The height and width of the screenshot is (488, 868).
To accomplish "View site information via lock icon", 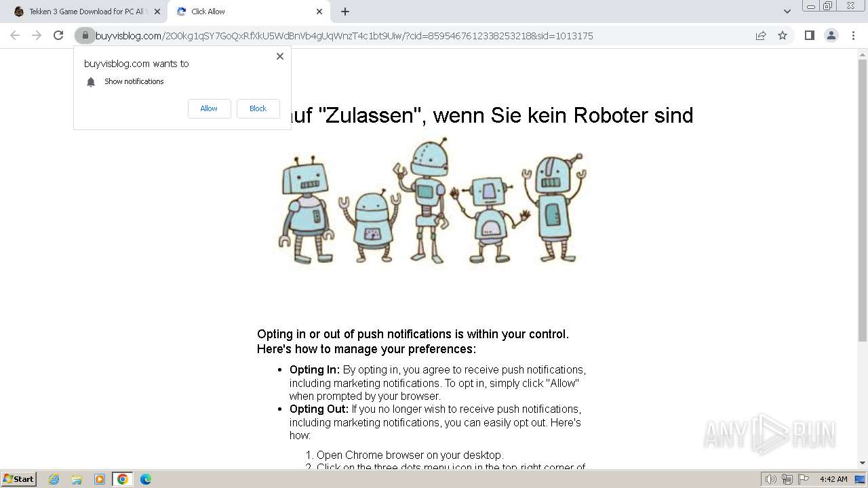I will tap(85, 35).
